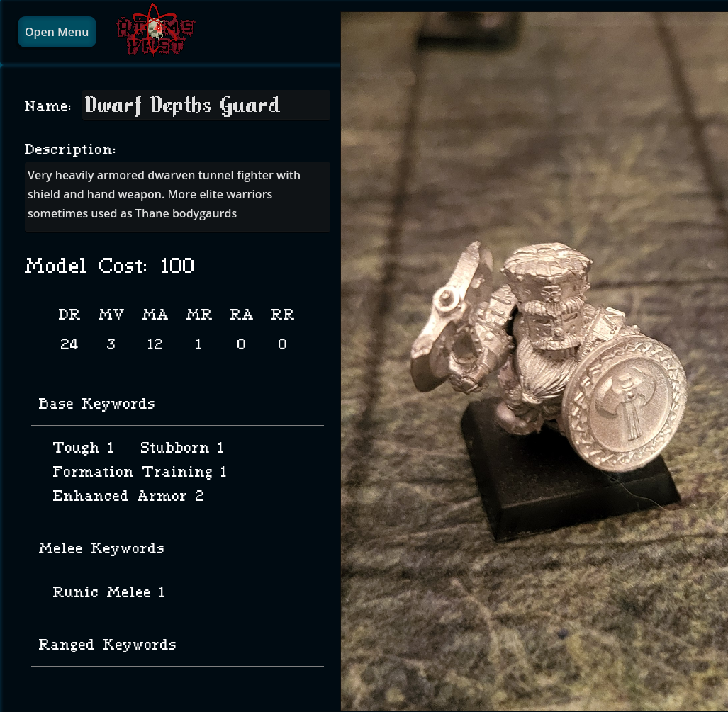Click the MA stat value 12

(x=155, y=344)
